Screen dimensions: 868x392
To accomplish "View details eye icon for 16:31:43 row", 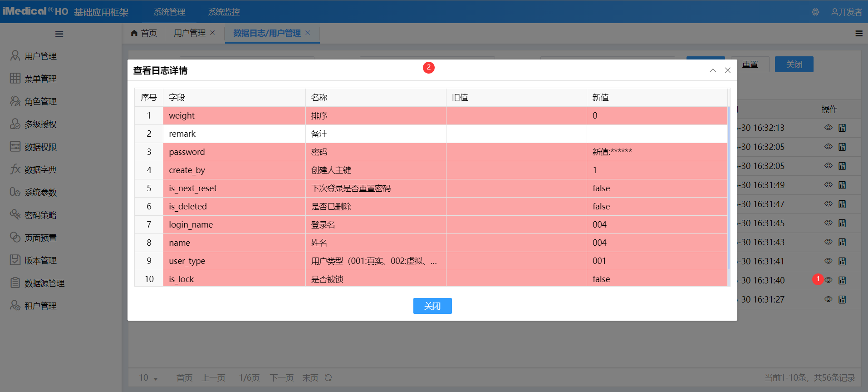I will pos(829,242).
